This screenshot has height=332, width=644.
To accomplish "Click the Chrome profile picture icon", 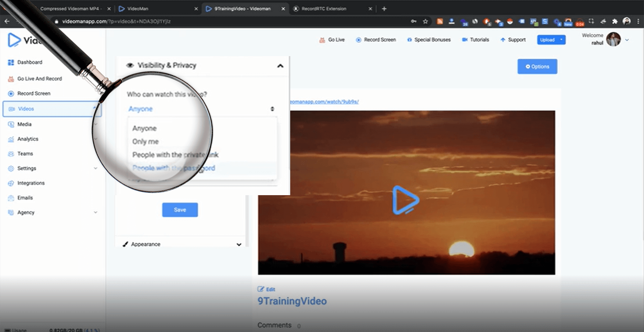I will coord(627,21).
